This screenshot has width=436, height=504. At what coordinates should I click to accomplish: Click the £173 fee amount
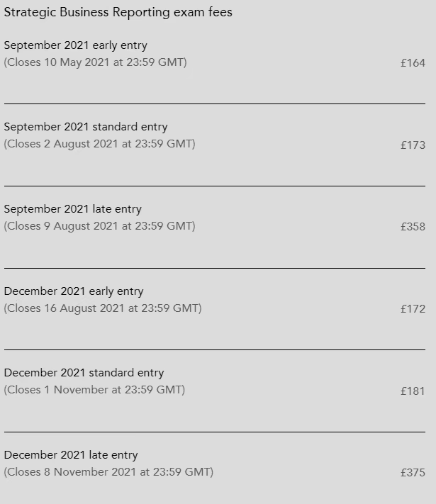(x=413, y=145)
